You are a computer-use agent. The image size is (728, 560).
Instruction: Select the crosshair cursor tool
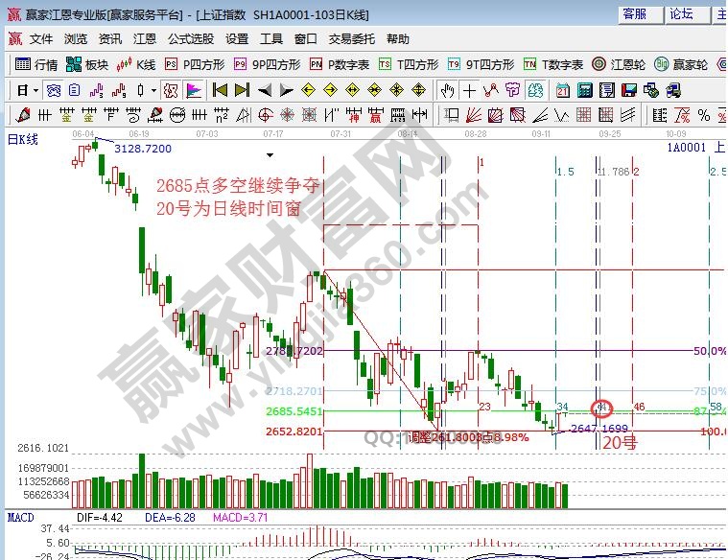(x=469, y=90)
